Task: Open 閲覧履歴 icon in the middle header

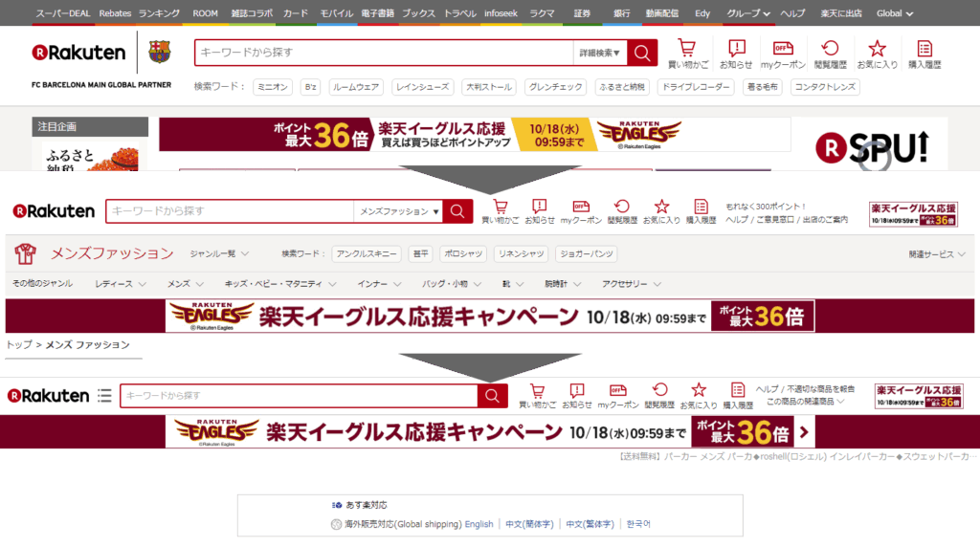Action: click(622, 211)
